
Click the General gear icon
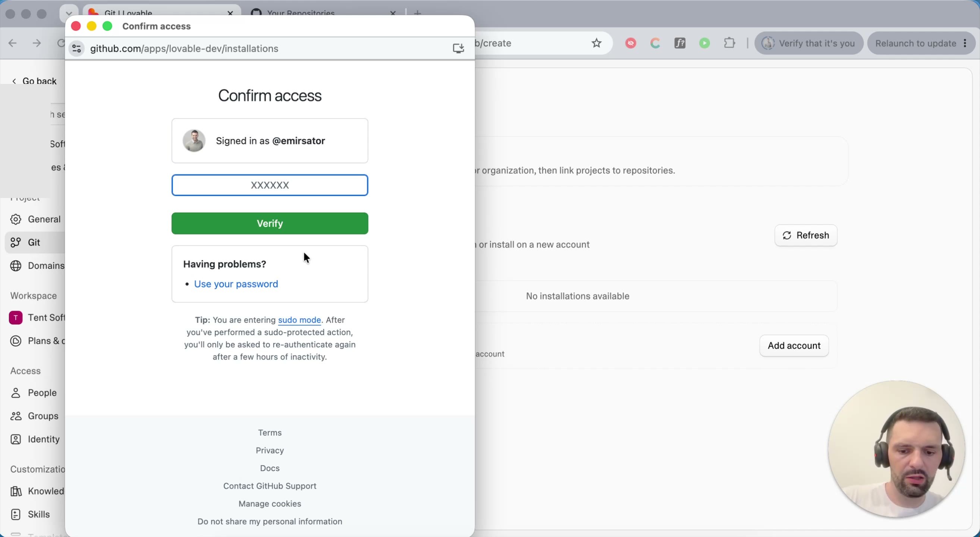tap(16, 219)
